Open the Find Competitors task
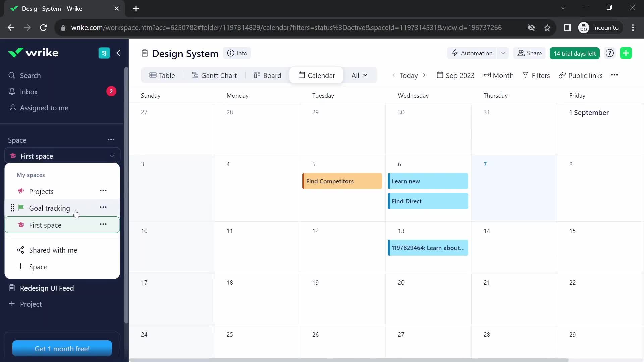Viewport: 644px width, 362px height. [342, 181]
